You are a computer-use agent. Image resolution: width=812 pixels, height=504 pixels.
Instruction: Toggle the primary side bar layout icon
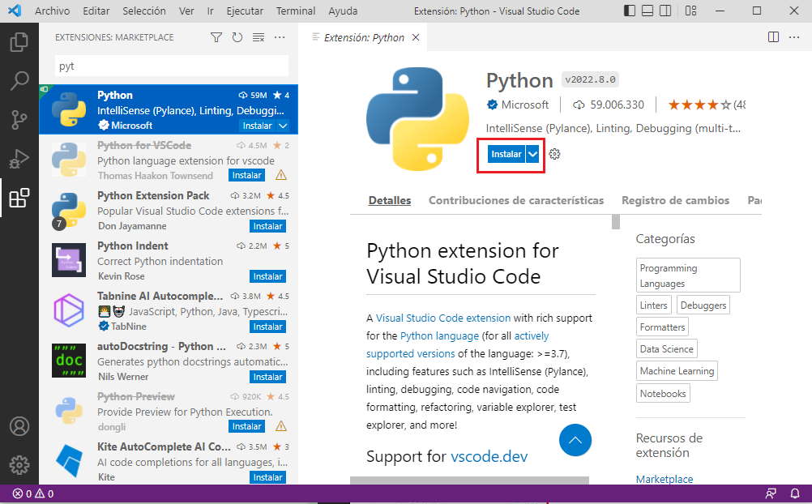click(x=629, y=11)
